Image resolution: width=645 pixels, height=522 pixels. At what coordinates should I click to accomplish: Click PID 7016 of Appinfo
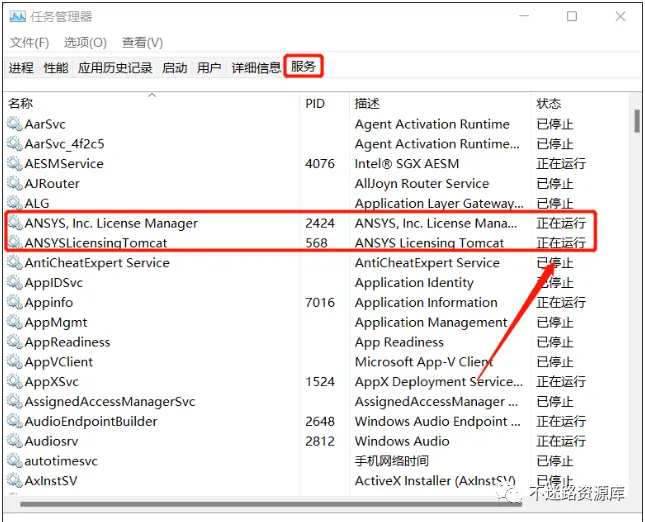[x=320, y=302]
